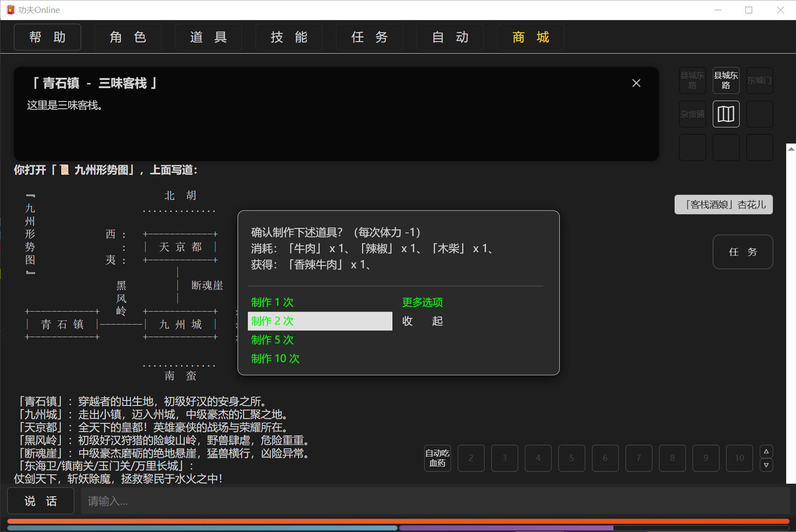This screenshot has width=796, height=532.
Task: Select hotbar slot 5
Action: click(571, 458)
